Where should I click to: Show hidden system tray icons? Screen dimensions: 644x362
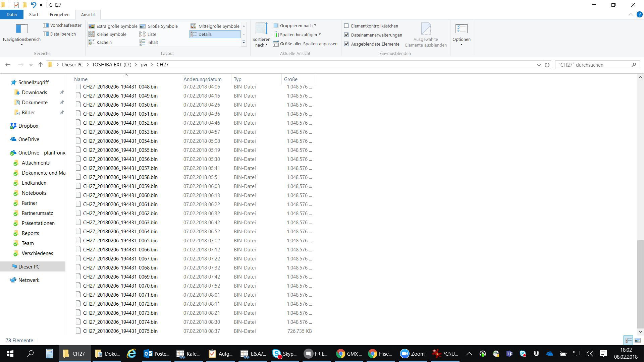pos(469,354)
